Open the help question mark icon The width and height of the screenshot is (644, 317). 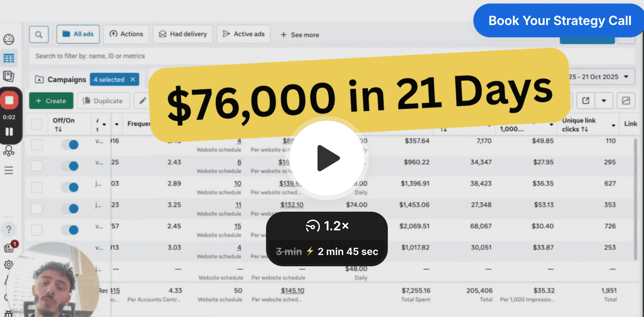click(x=9, y=230)
